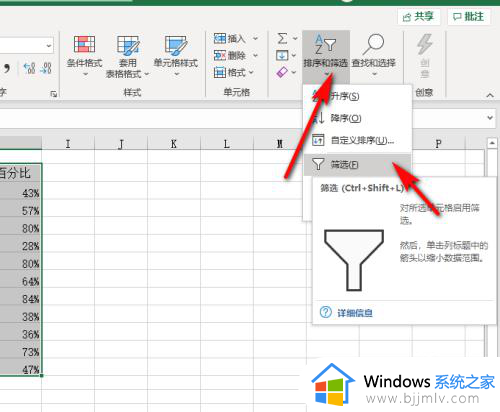Click the Format cells (格式) icon
The width and height of the screenshot is (500, 412).
click(x=220, y=72)
